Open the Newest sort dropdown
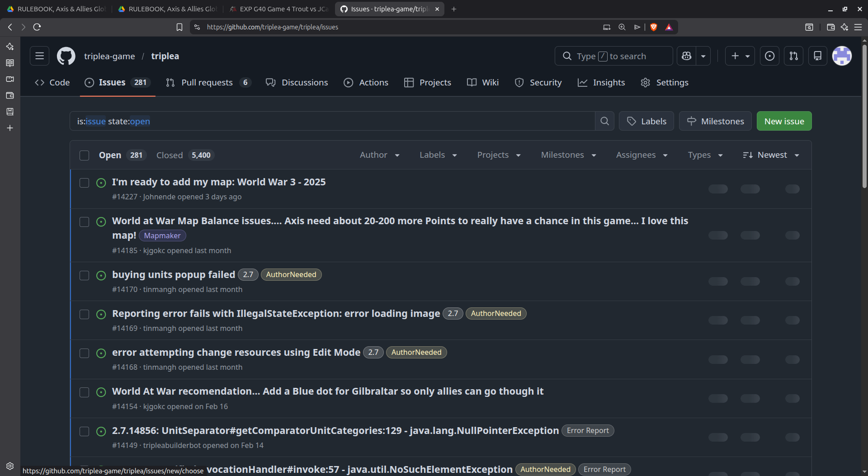The height and width of the screenshot is (476, 868). click(771, 155)
